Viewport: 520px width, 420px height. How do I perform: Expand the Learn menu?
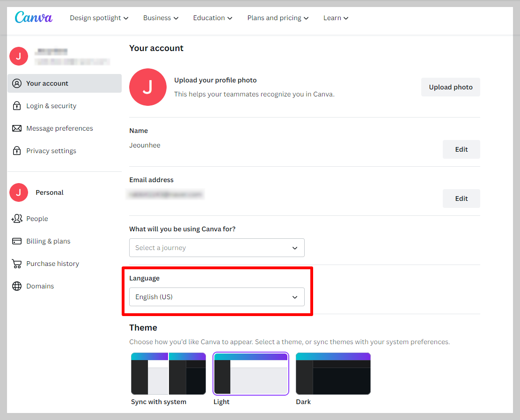(x=336, y=18)
